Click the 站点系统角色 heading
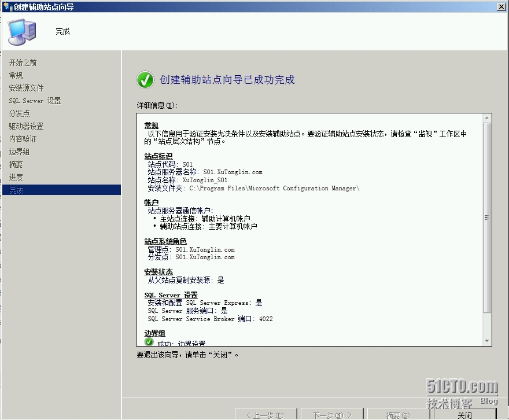 [165, 241]
